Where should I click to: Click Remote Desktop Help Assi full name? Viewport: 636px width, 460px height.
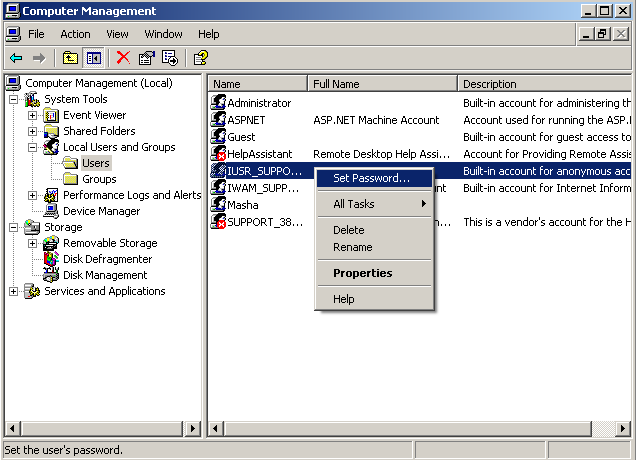pyautogui.click(x=381, y=154)
